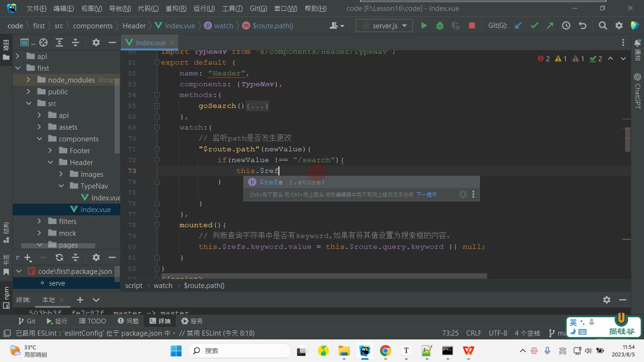644x362 pixels.
Task: Roll back changes with the undo arrow icon
Action: [x=582, y=26]
